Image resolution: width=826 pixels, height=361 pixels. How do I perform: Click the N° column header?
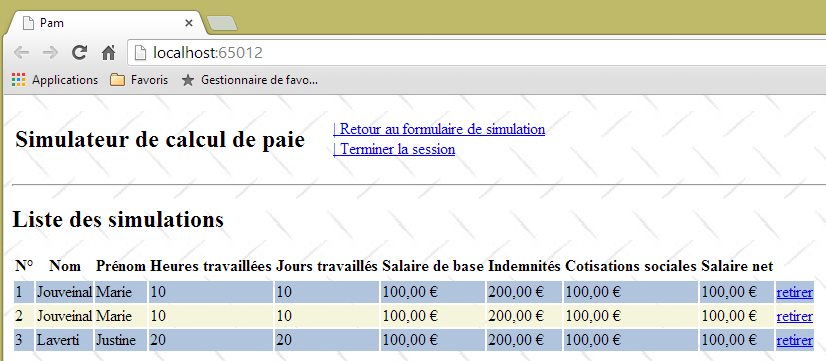coord(24,266)
